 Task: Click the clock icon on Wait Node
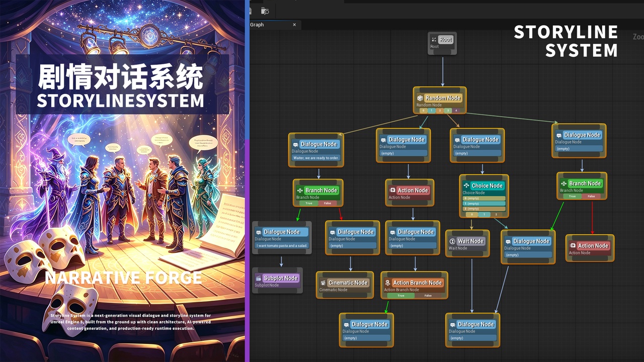pyautogui.click(x=452, y=241)
